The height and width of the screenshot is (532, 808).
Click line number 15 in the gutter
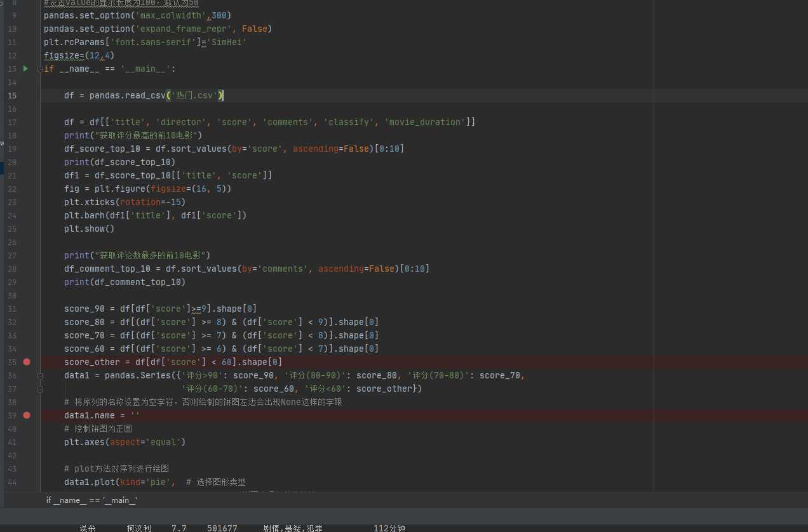(x=13, y=95)
